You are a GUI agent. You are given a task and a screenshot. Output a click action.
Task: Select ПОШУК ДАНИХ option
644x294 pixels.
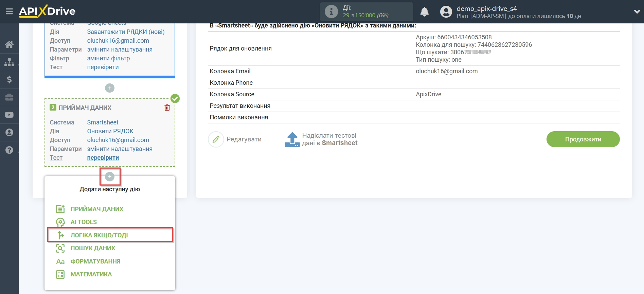click(93, 248)
